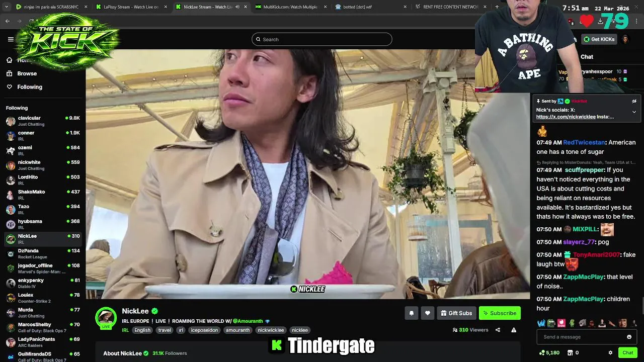Toggle channel notifications bell
This screenshot has width=644, height=362.
[411, 313]
